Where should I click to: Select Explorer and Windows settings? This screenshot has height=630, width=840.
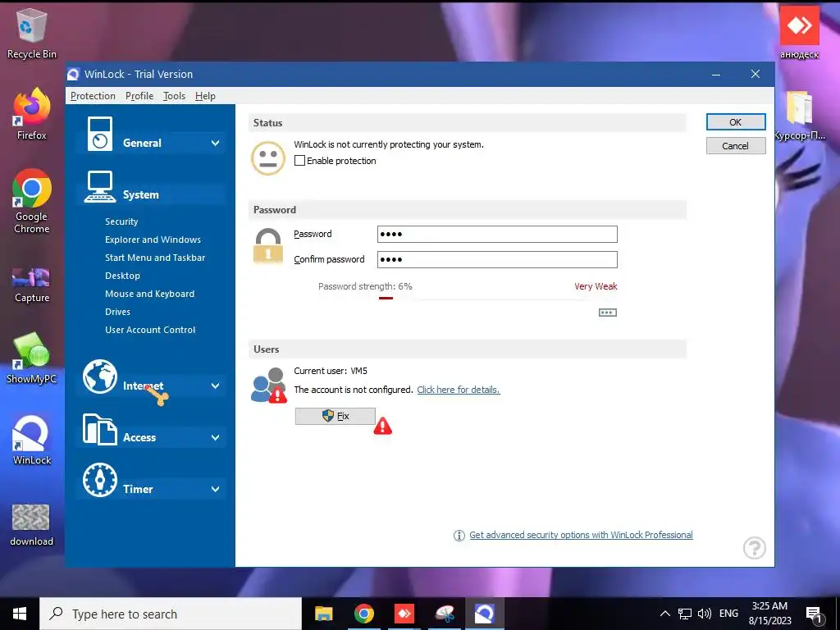pos(153,240)
